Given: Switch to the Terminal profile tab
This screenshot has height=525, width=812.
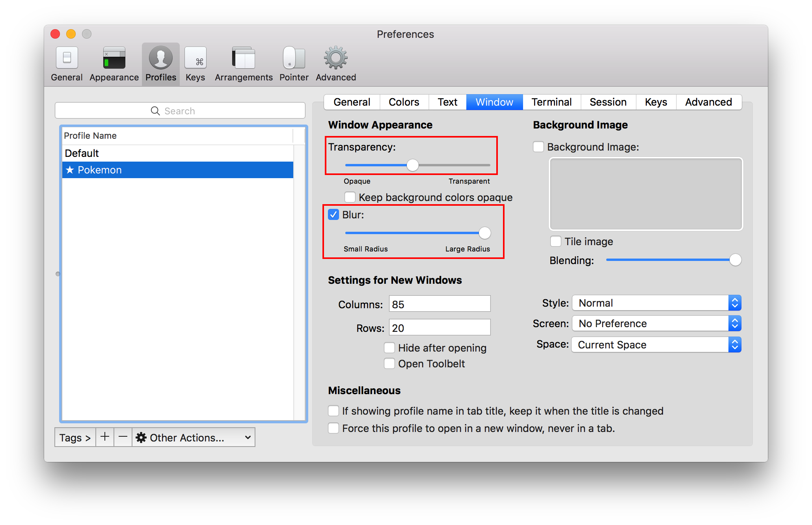Looking at the screenshot, I should [x=551, y=102].
